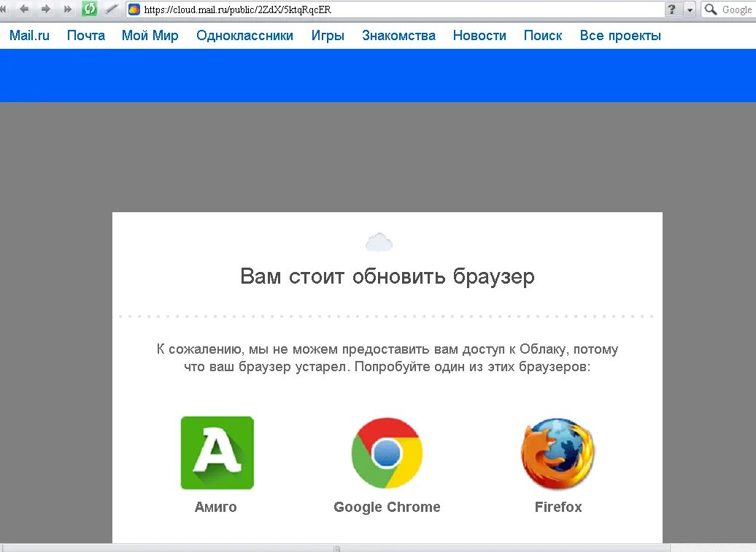756x552 pixels.
Task: Click the fast-forward double arrow button
Action: 67,9
